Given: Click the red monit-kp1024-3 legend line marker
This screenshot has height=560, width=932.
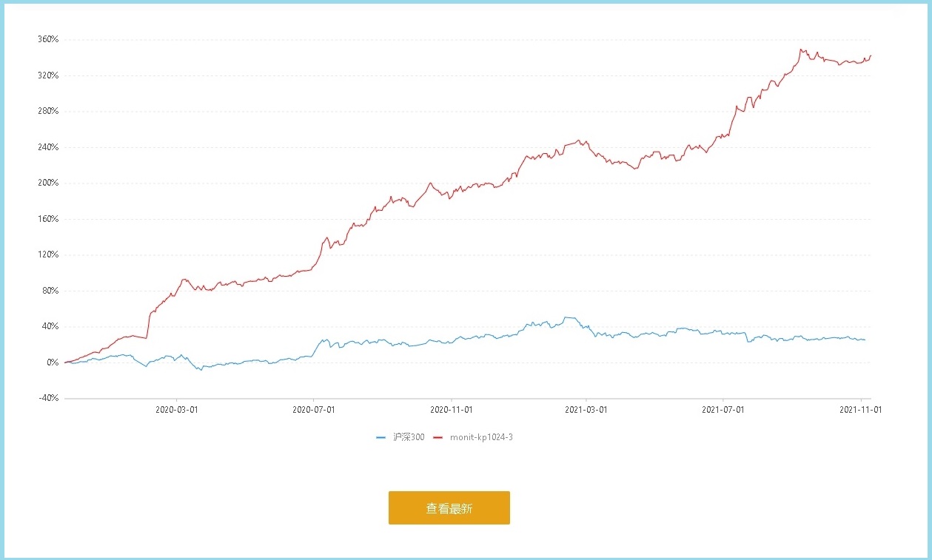Looking at the screenshot, I should 437,437.
